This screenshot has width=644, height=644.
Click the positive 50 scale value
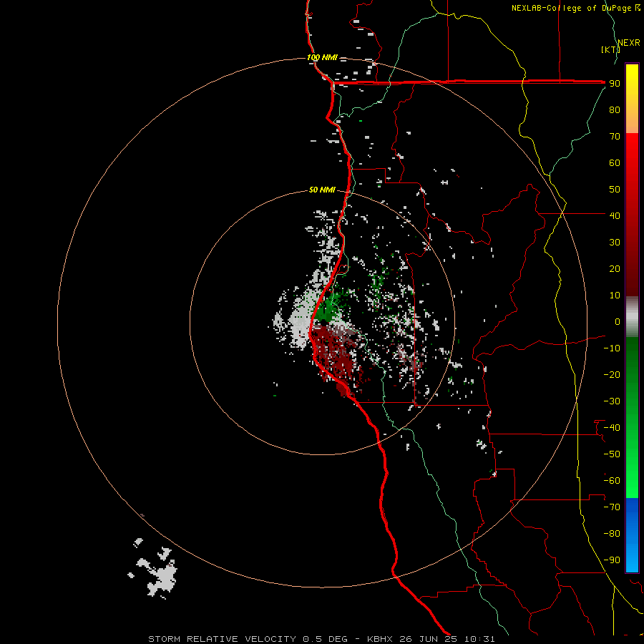615,190
